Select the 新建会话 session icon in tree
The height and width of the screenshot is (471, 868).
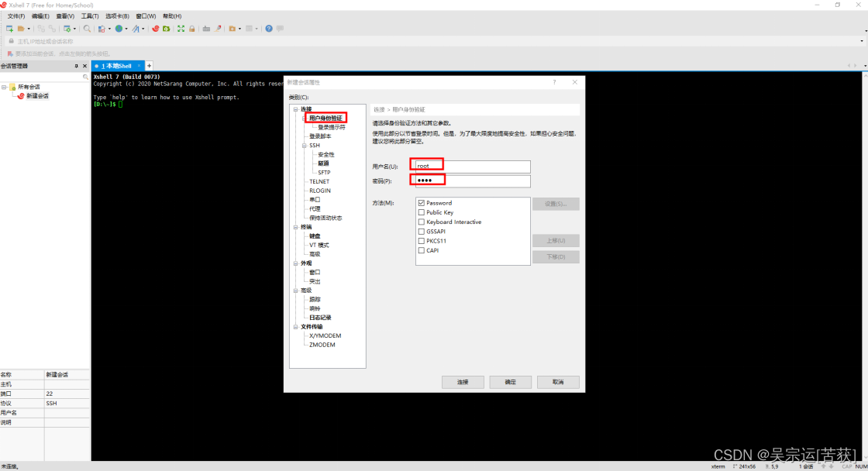tap(21, 96)
